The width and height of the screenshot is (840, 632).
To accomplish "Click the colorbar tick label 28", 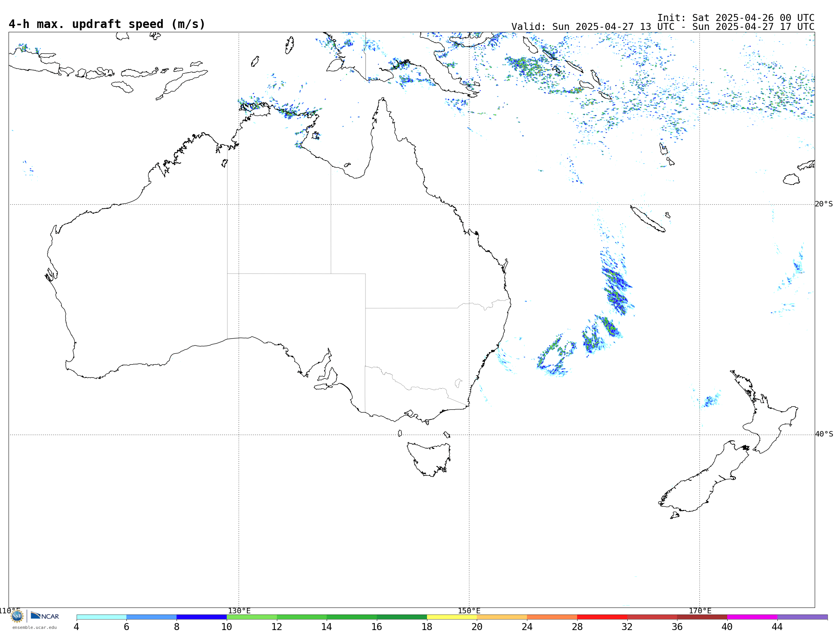I will coord(577,627).
